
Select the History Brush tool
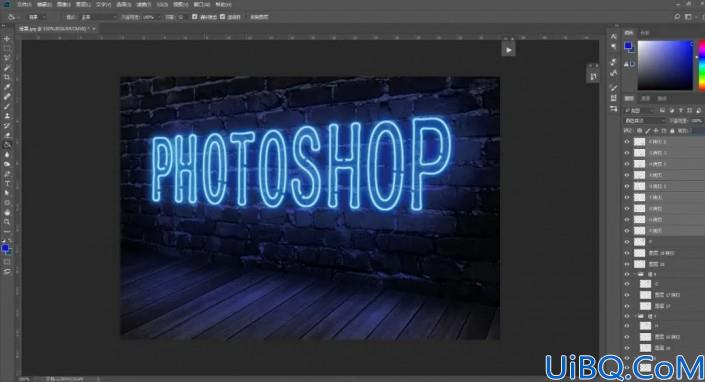pyautogui.click(x=7, y=125)
